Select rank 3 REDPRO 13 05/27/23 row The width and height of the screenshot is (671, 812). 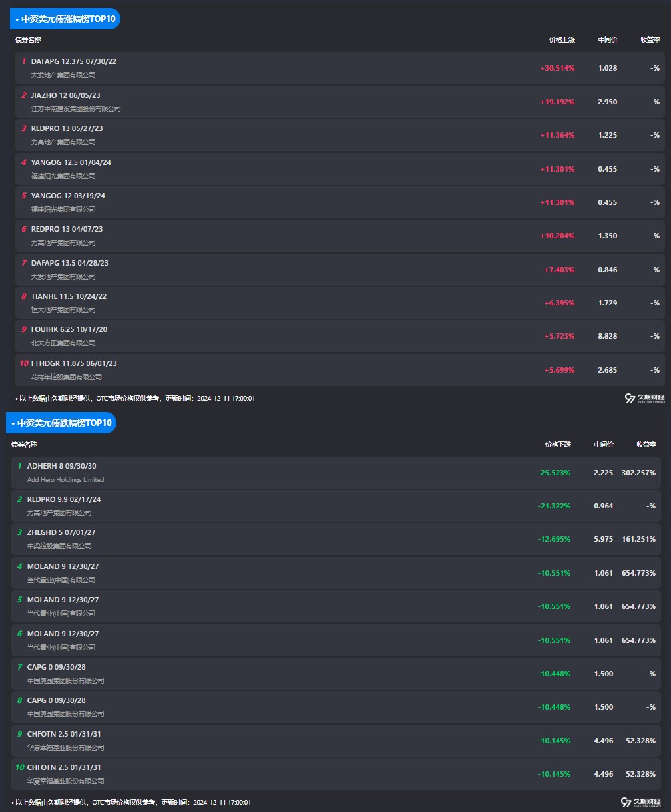coord(340,135)
